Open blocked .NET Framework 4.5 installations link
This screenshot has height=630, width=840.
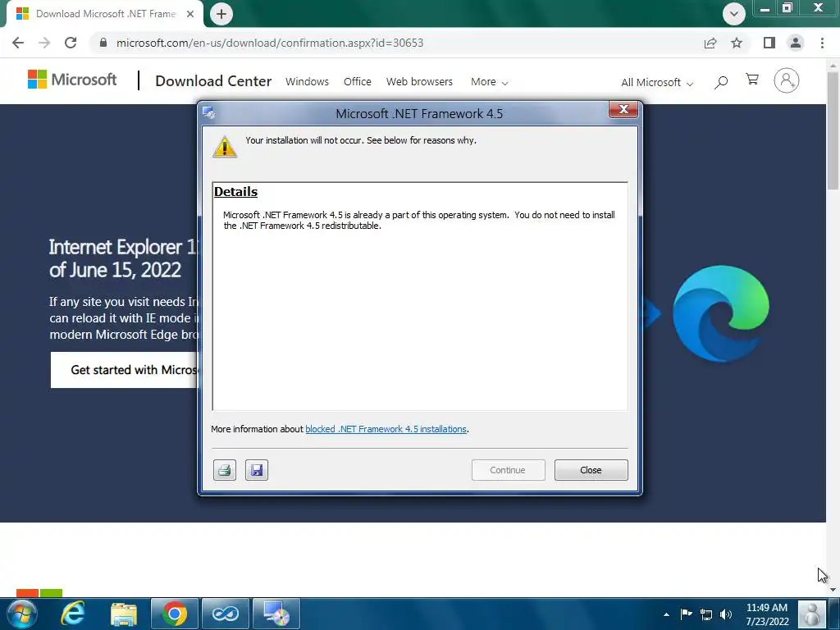pos(386,429)
